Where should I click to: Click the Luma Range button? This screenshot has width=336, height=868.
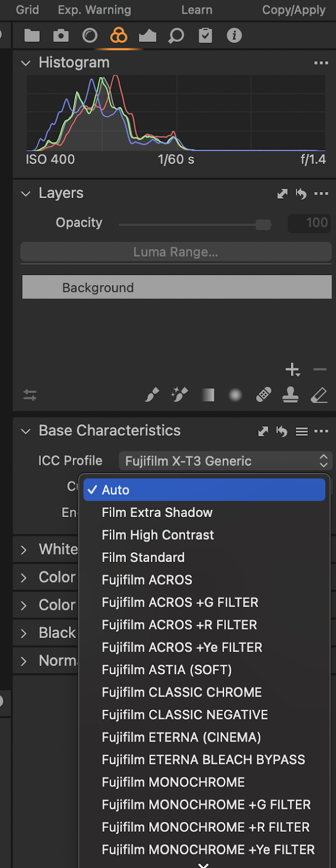point(176,252)
